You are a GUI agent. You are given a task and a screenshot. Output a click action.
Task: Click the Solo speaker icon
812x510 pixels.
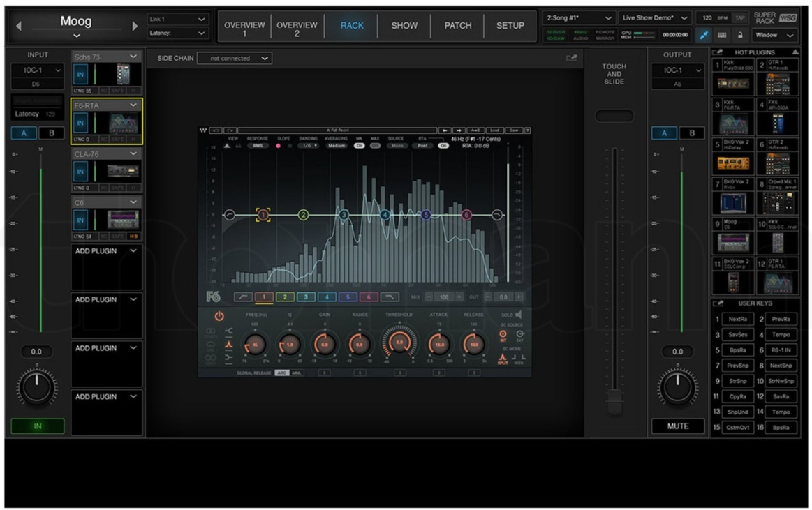click(518, 315)
